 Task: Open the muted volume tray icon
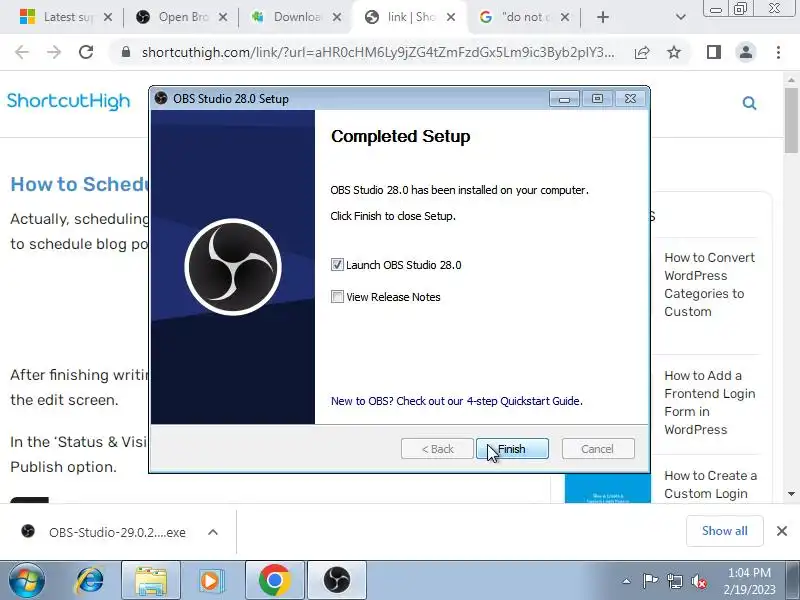(x=699, y=581)
